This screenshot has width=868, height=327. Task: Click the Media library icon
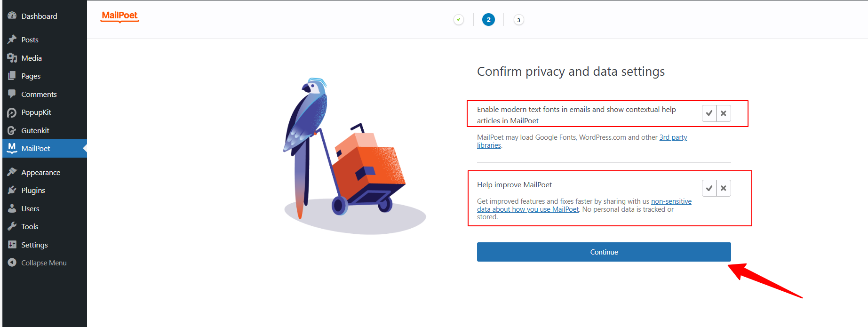[x=12, y=58]
